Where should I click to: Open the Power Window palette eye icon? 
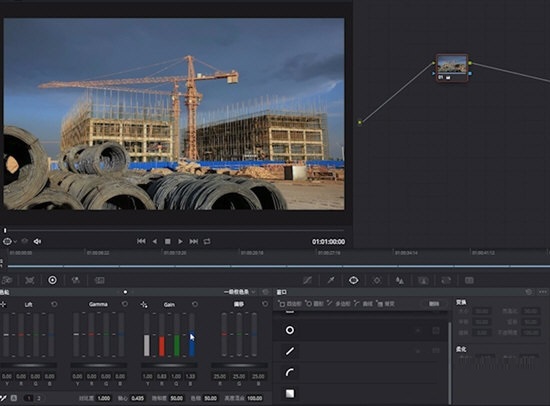(353, 280)
